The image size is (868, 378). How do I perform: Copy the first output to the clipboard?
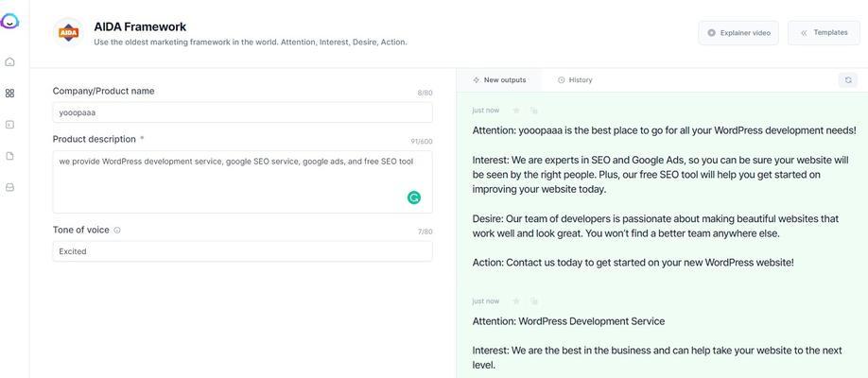(534, 111)
